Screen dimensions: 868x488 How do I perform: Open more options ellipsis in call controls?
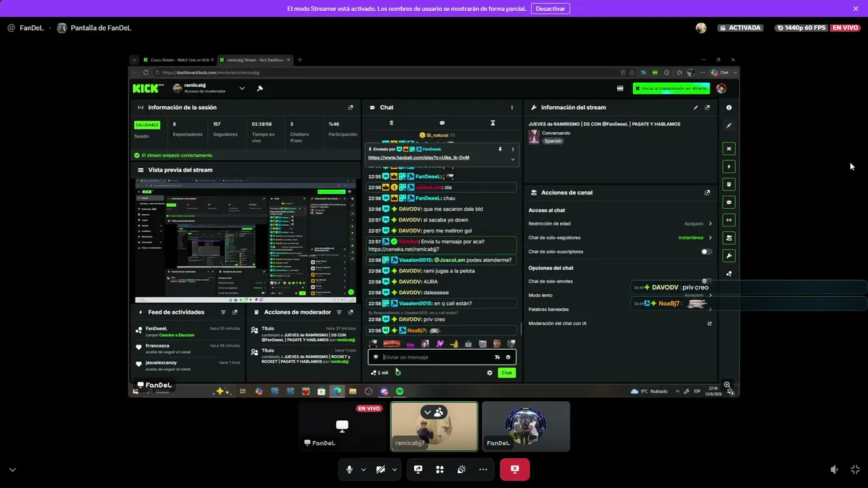(x=483, y=470)
